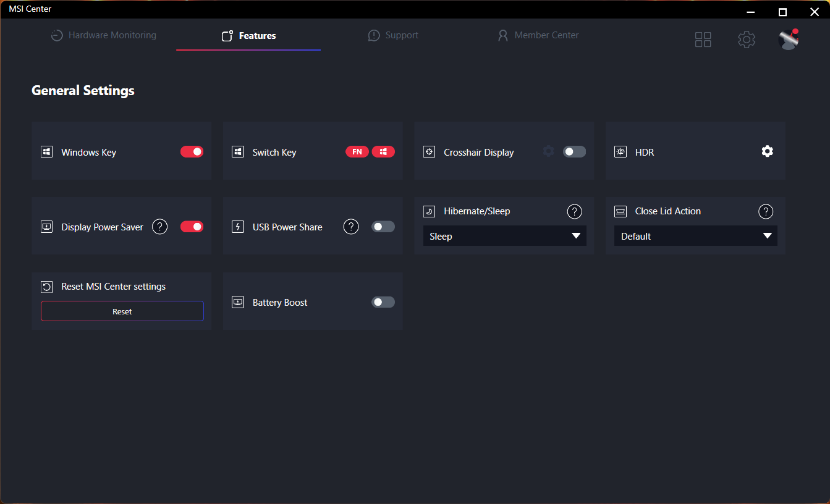Expand the Hibernate/Sleep dropdown

tap(504, 236)
